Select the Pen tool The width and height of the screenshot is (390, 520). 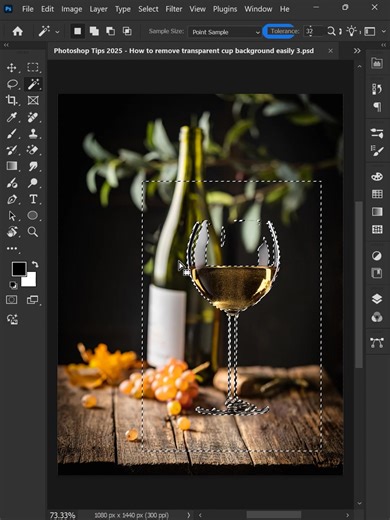coord(12,199)
